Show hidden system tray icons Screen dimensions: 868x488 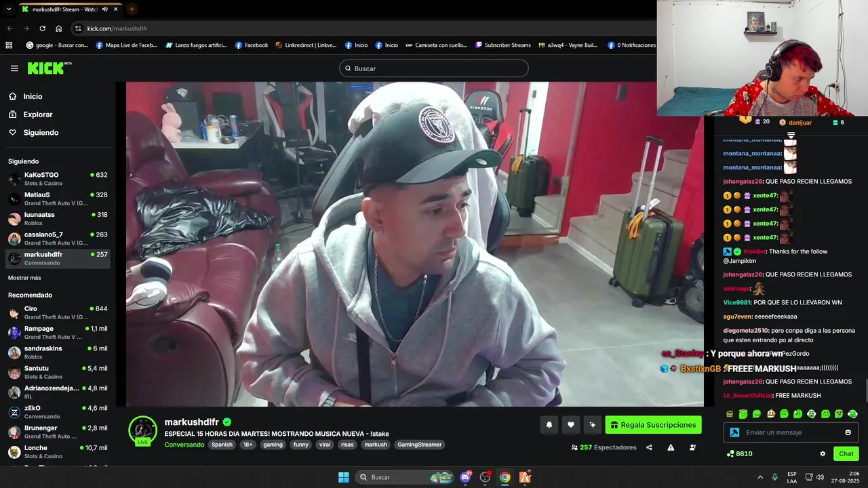point(760,477)
